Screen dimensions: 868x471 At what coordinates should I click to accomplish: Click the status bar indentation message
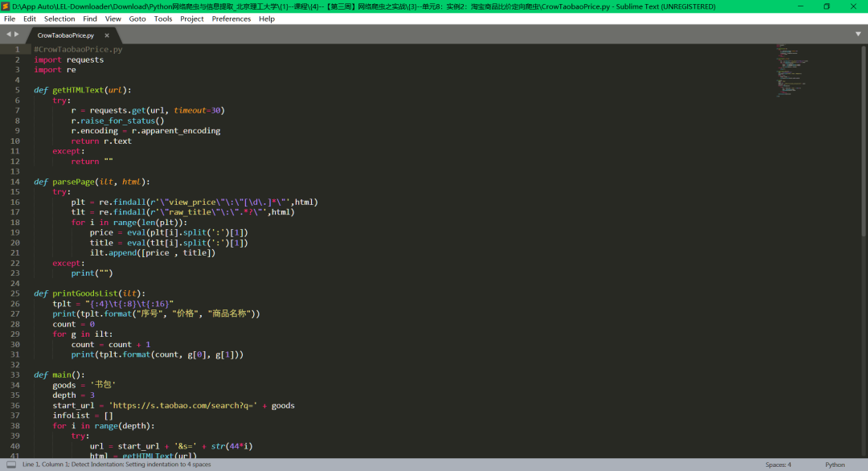[x=117, y=465]
